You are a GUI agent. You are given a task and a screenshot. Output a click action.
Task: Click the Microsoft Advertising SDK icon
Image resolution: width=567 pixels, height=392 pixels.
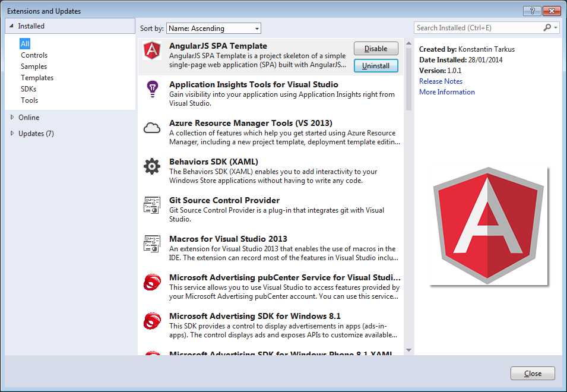[152, 321]
